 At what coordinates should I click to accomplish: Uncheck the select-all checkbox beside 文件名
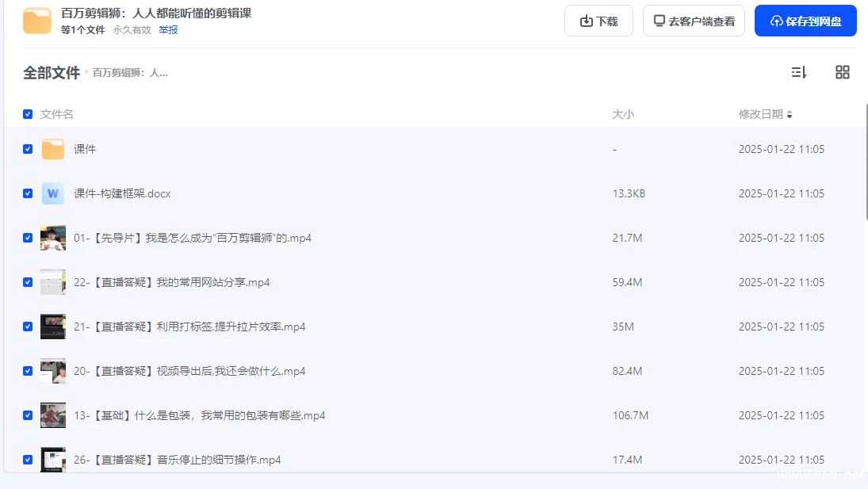[x=28, y=113]
